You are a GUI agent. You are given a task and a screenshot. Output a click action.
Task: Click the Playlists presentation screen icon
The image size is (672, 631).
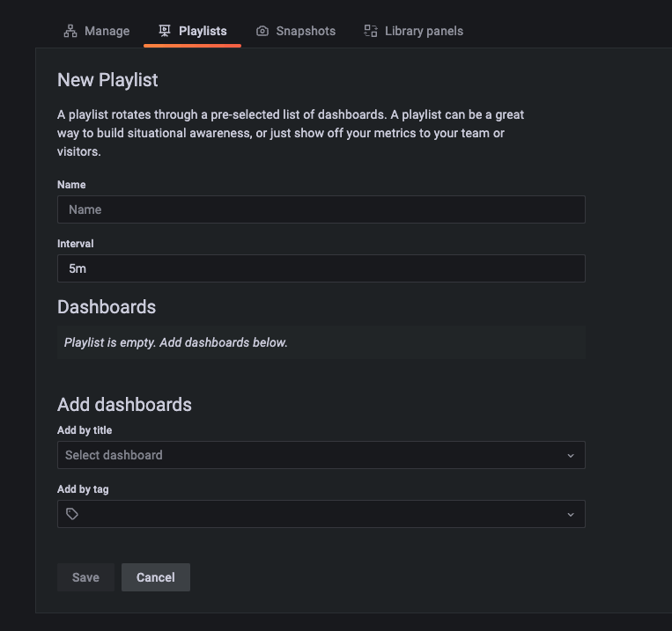[165, 31]
